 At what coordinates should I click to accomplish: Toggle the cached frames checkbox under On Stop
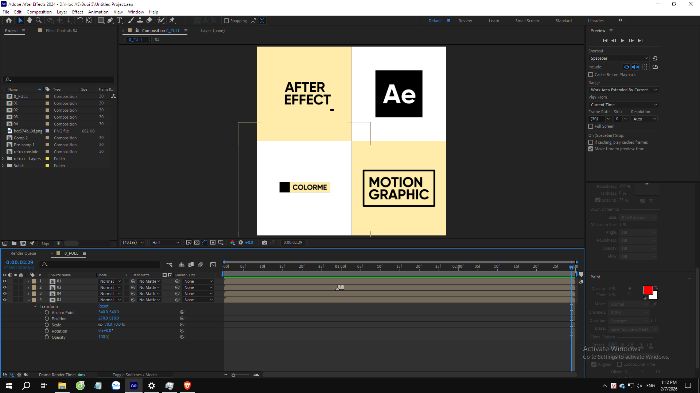[591, 142]
